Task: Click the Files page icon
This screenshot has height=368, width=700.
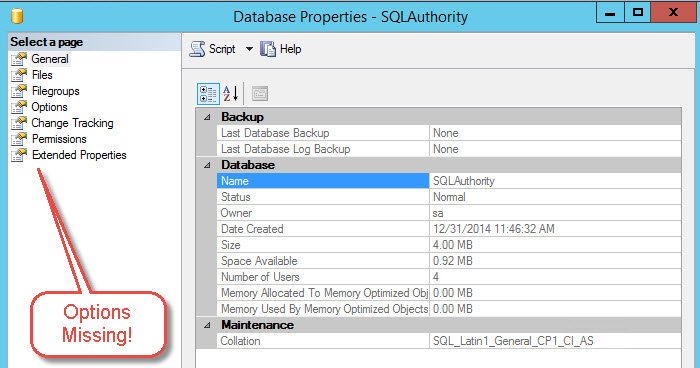Action: point(19,75)
